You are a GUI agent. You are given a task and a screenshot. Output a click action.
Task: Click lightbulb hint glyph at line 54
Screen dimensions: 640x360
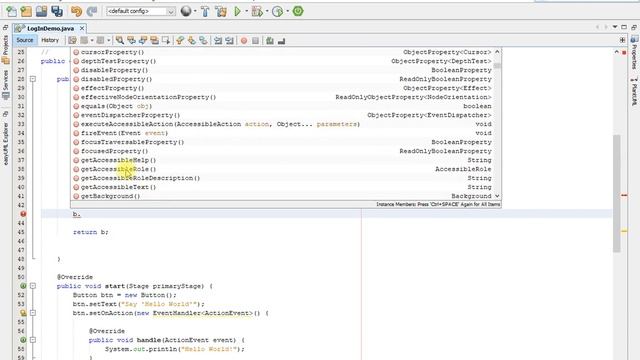coord(23,313)
